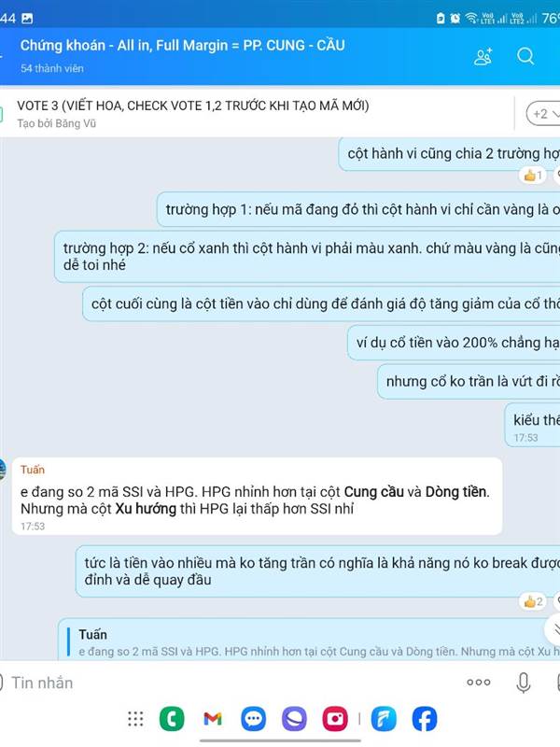Open the pinned VOTE 3 poll
This screenshot has height=747, width=560.
pos(193,114)
